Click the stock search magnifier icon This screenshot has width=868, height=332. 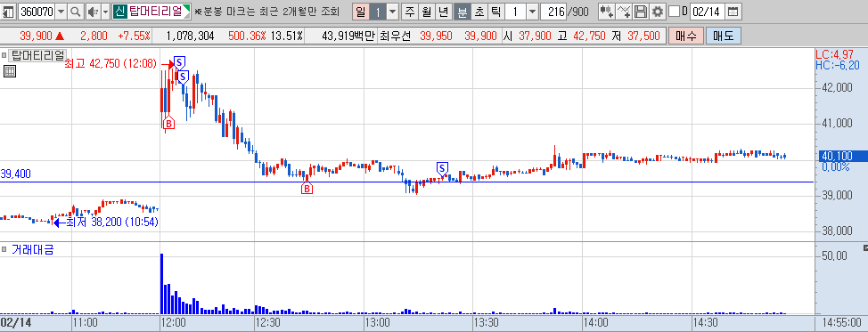(x=75, y=11)
